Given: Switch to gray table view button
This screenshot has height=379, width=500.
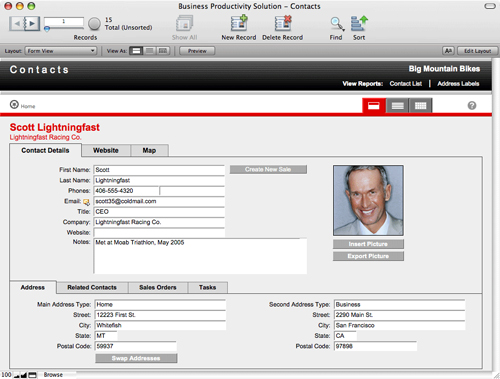Looking at the screenshot, I should click(420, 106).
